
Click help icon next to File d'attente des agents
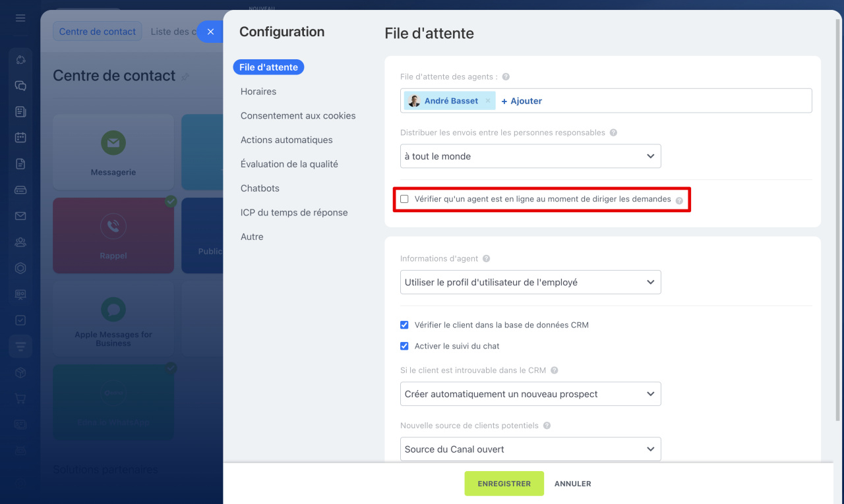[x=506, y=77]
